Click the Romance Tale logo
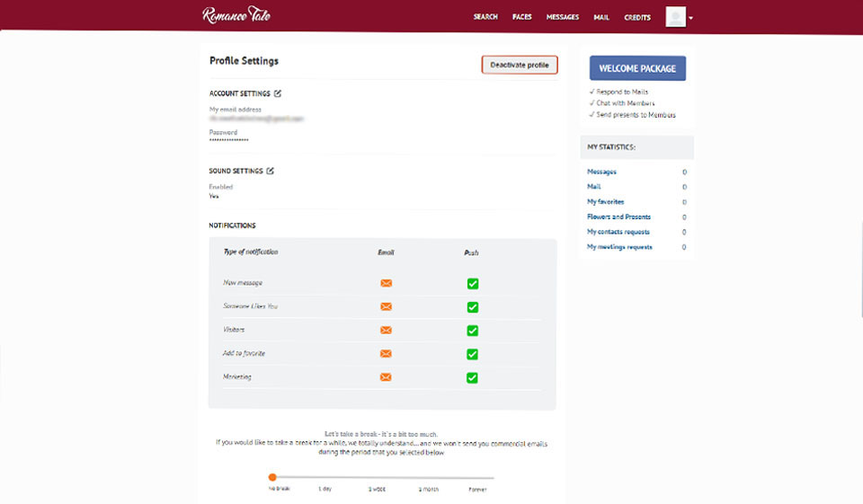Image resolution: width=863 pixels, height=504 pixels. tap(236, 15)
